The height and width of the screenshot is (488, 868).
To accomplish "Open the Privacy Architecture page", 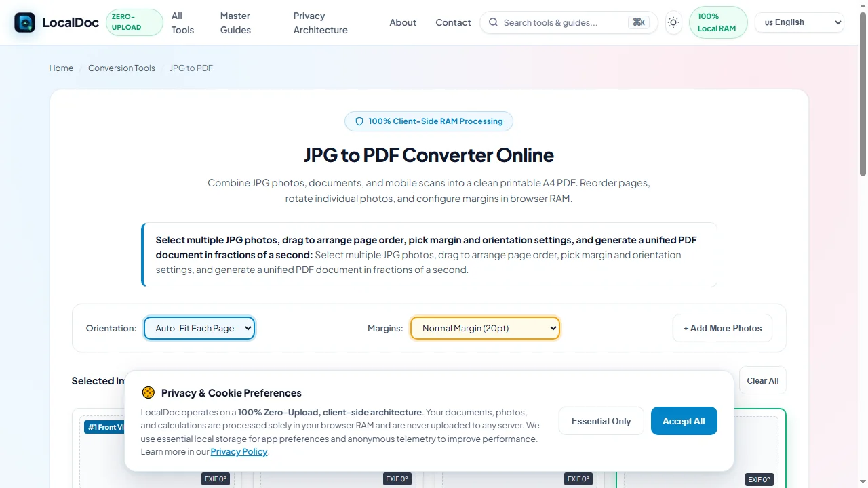I will 321,22.
